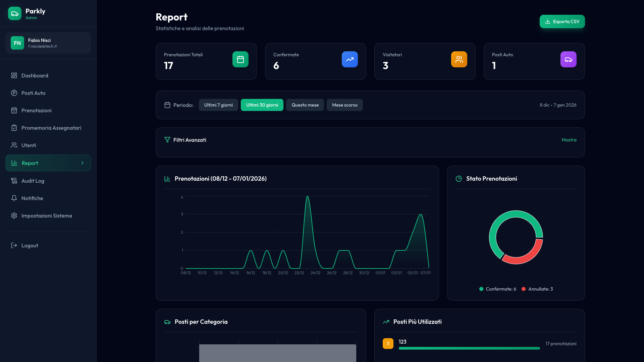Click the funnel icon beside Filtri Avanzati
The image size is (644, 362).
(167, 140)
